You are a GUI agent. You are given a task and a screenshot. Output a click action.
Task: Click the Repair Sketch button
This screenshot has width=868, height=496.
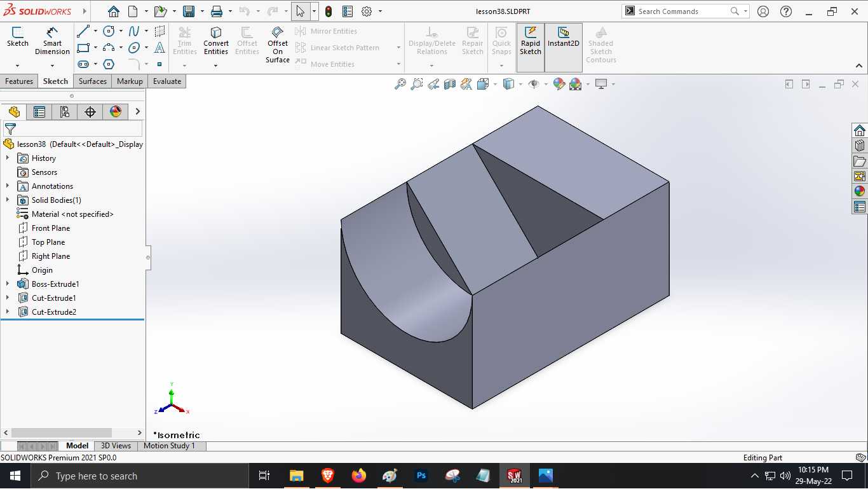click(472, 41)
